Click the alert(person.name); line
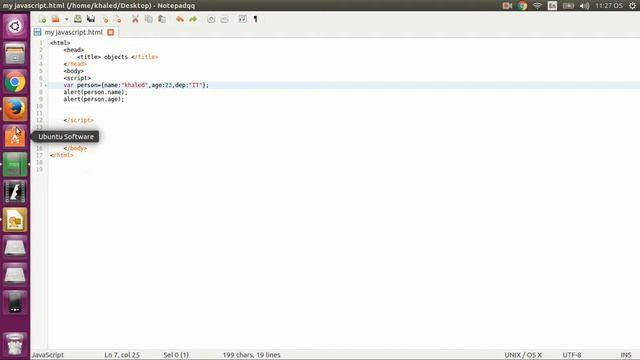This screenshot has width=640, height=360. (96, 92)
